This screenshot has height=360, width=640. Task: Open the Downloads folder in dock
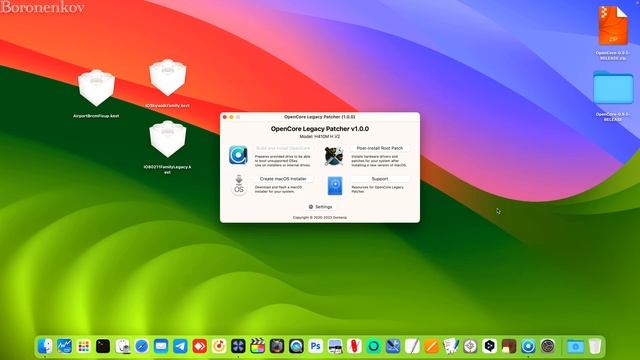(576, 346)
